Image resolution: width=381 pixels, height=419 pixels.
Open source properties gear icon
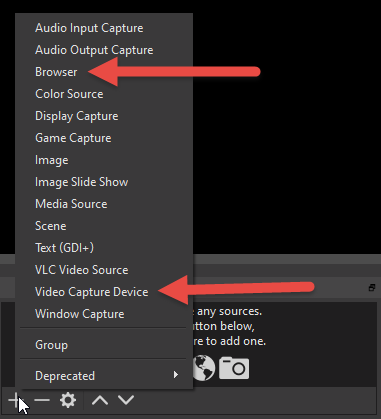coord(68,400)
